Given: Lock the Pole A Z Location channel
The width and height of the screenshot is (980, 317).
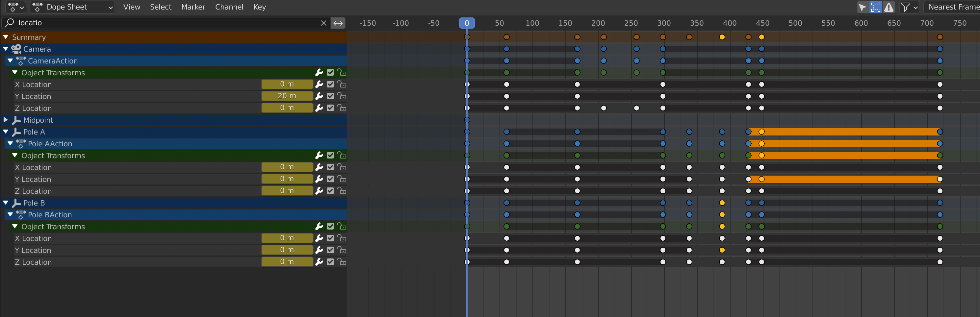Looking at the screenshot, I should 342,191.
